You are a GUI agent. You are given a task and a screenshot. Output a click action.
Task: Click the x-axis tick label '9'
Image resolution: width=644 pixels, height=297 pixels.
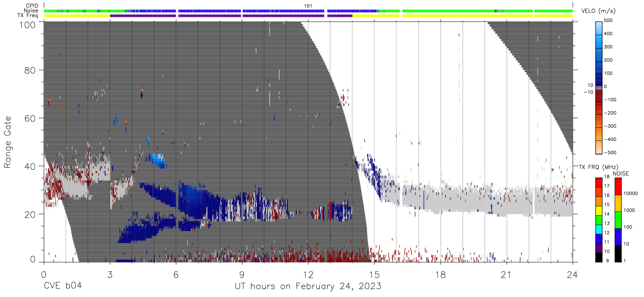(x=242, y=274)
